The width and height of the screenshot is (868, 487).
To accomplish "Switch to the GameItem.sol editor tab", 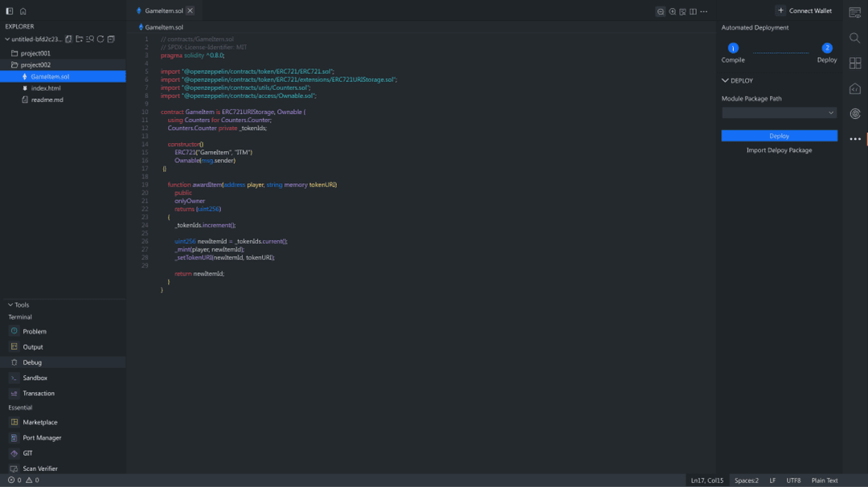I will pyautogui.click(x=163, y=10).
